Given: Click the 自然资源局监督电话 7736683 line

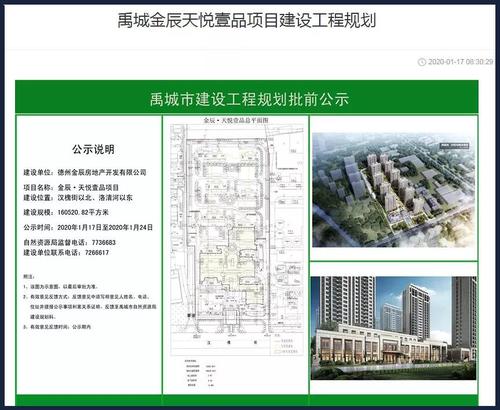Looking at the screenshot, I should click(69, 242).
